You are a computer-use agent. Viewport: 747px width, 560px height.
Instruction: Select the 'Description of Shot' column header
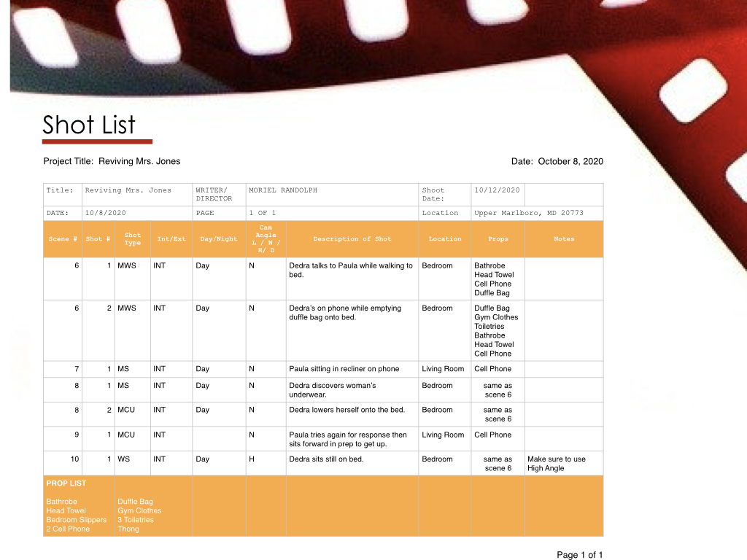pyautogui.click(x=352, y=239)
